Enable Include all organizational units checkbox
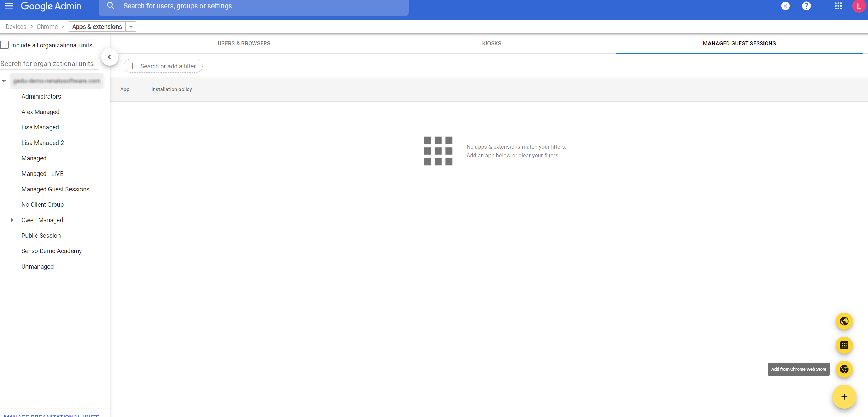868x417 pixels. pyautogui.click(x=4, y=45)
